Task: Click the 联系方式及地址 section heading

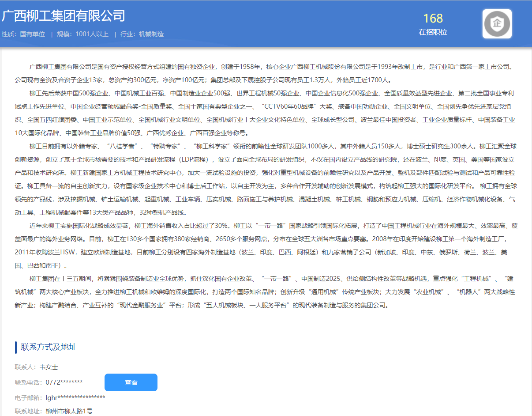Action: coord(49,348)
